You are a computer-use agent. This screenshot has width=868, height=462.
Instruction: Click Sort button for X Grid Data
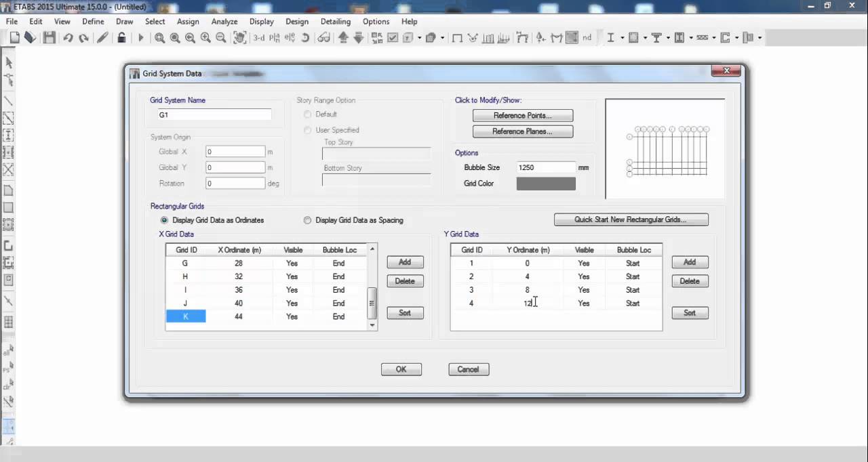point(405,313)
